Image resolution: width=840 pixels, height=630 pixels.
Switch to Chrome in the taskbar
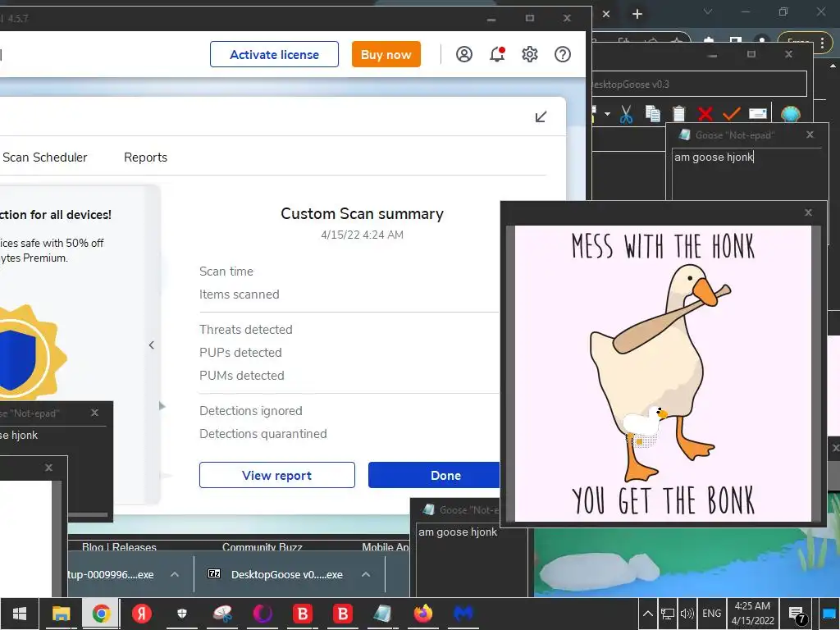(x=101, y=614)
